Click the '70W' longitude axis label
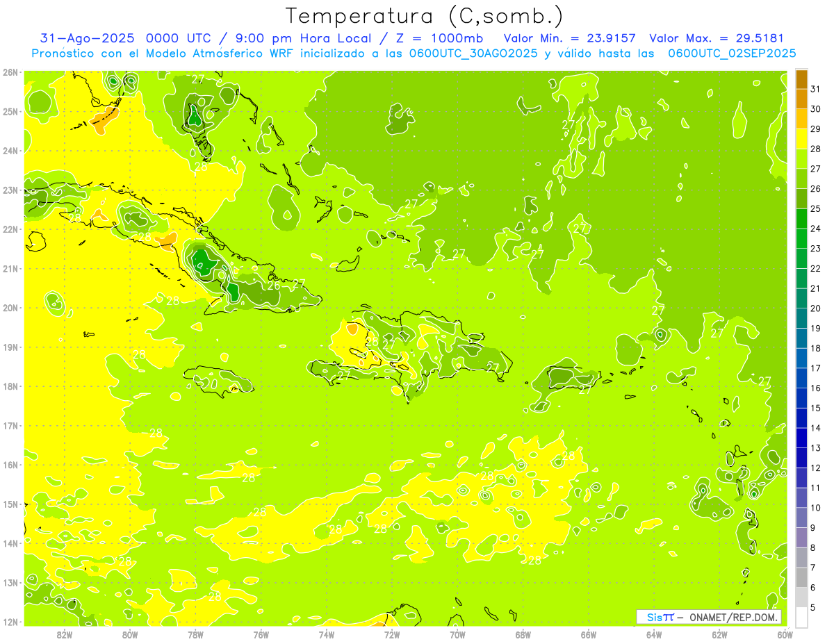834x644 pixels. click(457, 634)
